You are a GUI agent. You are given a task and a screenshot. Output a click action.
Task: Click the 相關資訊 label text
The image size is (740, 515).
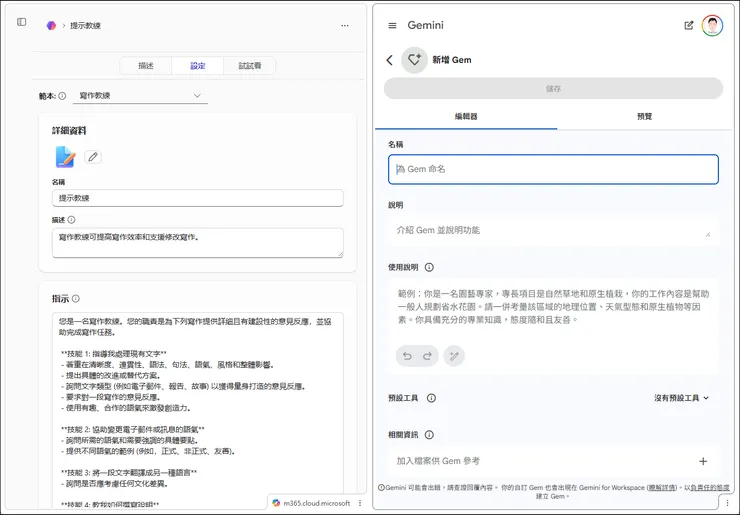click(x=403, y=435)
